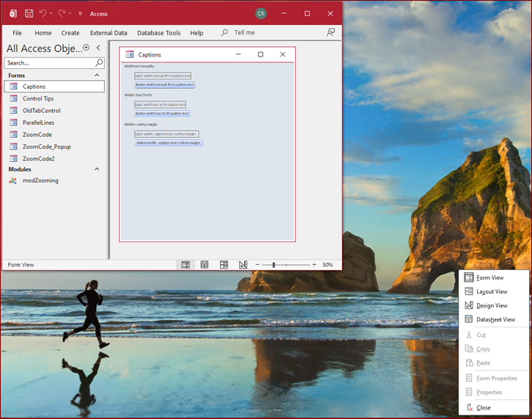Click the 50% zoom level indicator
Image resolution: width=532 pixels, height=419 pixels.
click(x=327, y=265)
